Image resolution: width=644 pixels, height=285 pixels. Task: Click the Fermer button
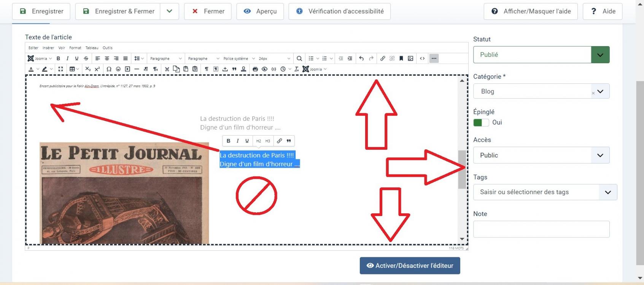click(208, 11)
